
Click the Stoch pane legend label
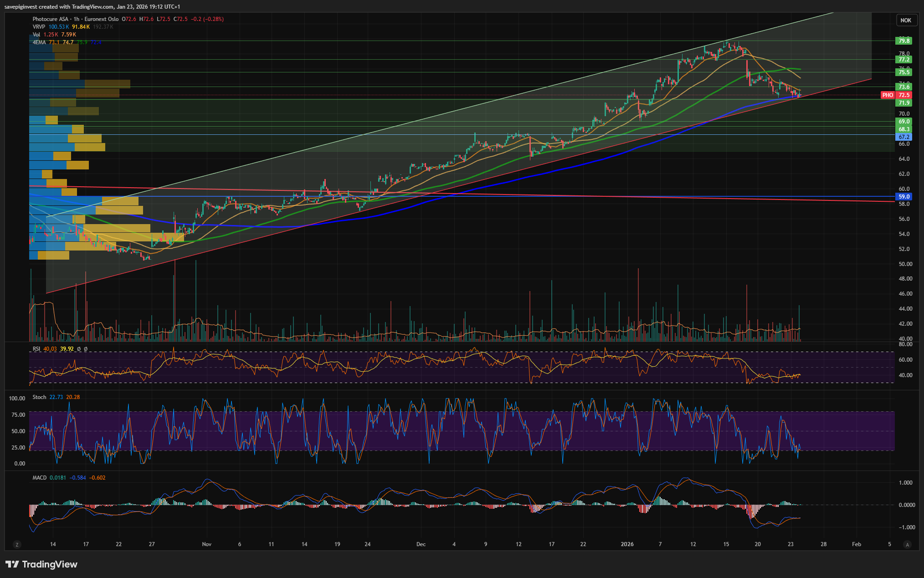39,397
